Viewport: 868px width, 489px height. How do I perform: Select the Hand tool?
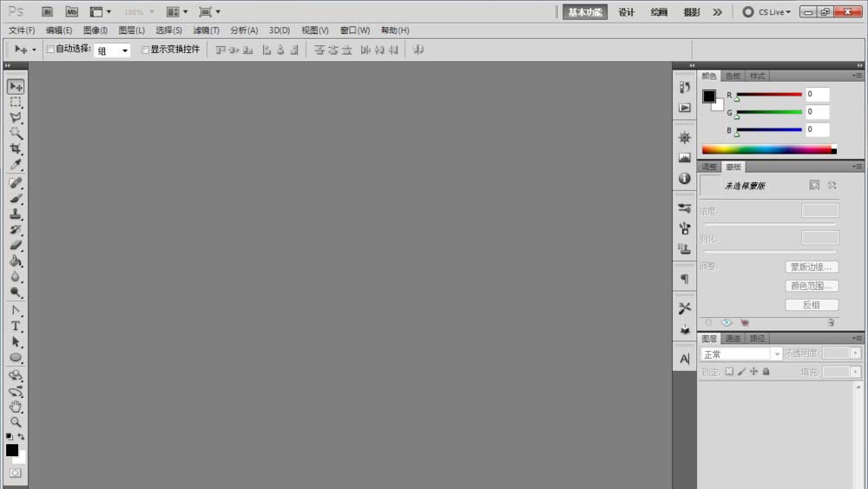16,407
